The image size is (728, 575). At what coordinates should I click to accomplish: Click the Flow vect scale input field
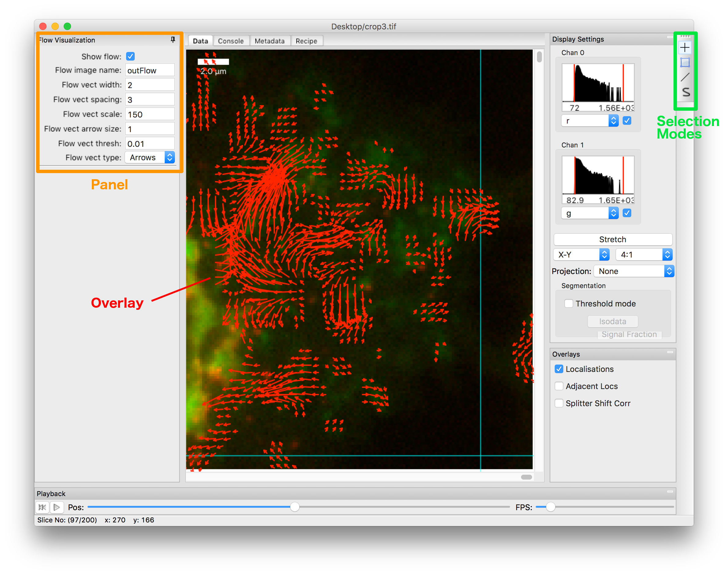(150, 114)
